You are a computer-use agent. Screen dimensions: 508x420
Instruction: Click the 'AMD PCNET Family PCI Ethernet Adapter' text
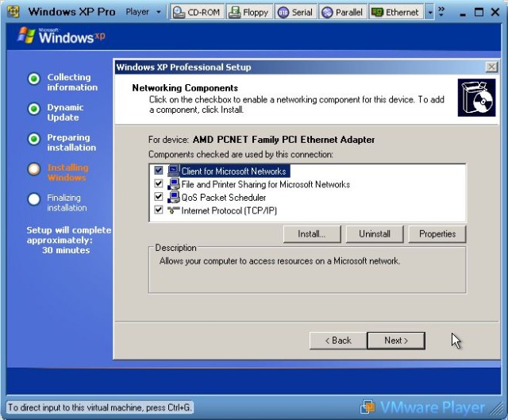point(283,140)
